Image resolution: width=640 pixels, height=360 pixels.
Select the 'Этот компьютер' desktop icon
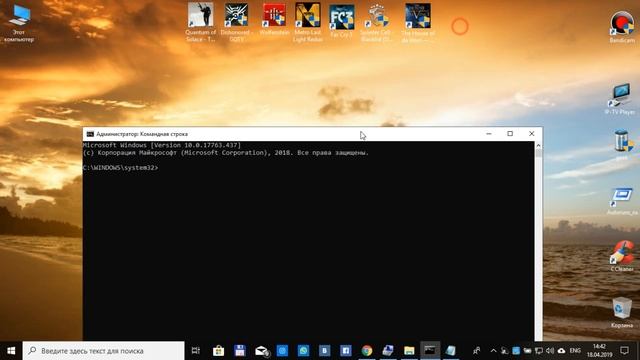[x=19, y=22]
